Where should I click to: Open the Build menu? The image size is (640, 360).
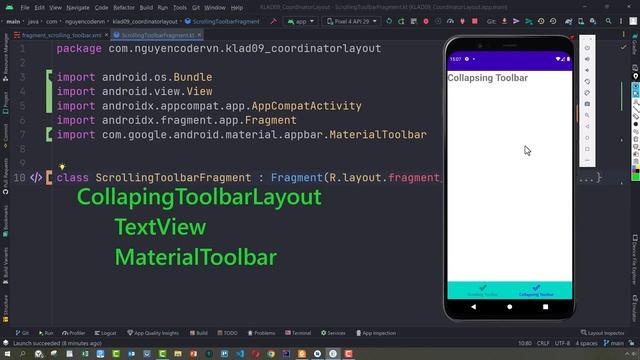pos(146,7)
